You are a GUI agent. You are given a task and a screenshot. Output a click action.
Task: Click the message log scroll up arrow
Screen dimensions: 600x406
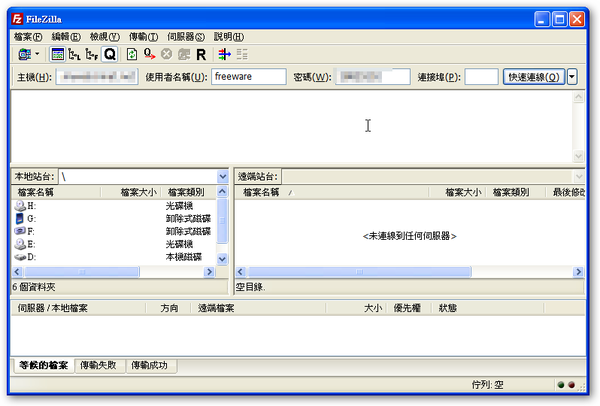click(x=579, y=97)
